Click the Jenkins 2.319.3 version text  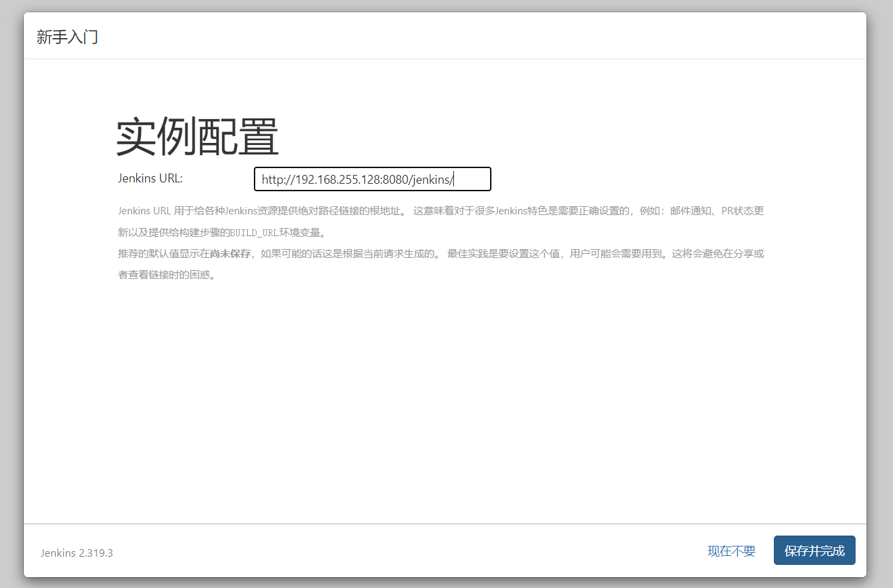coord(77,553)
